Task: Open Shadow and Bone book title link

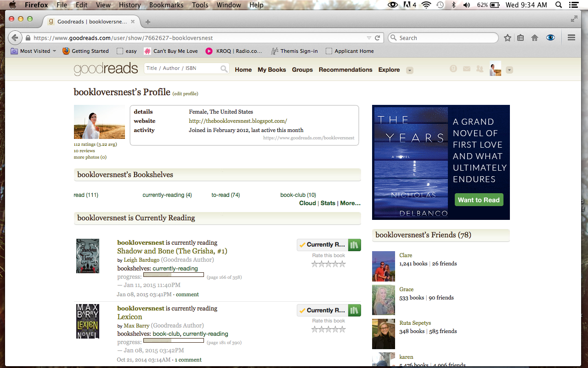Action: tap(172, 251)
